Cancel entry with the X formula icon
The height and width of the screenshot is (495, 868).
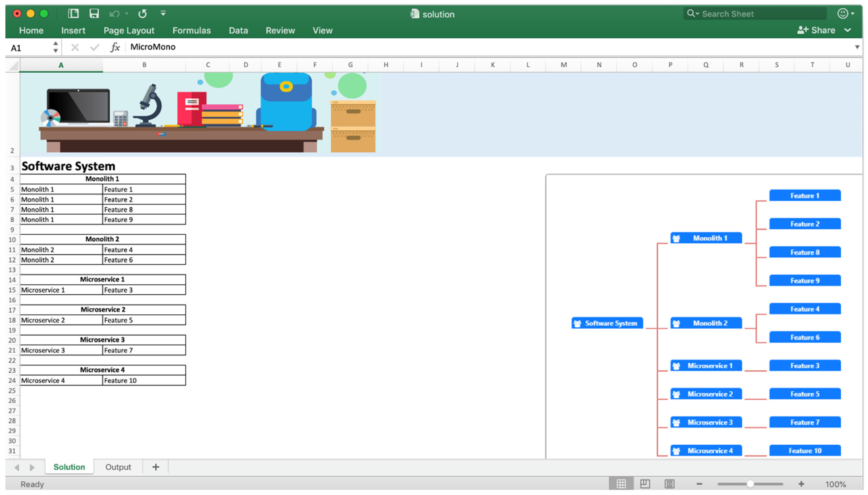[x=75, y=47]
